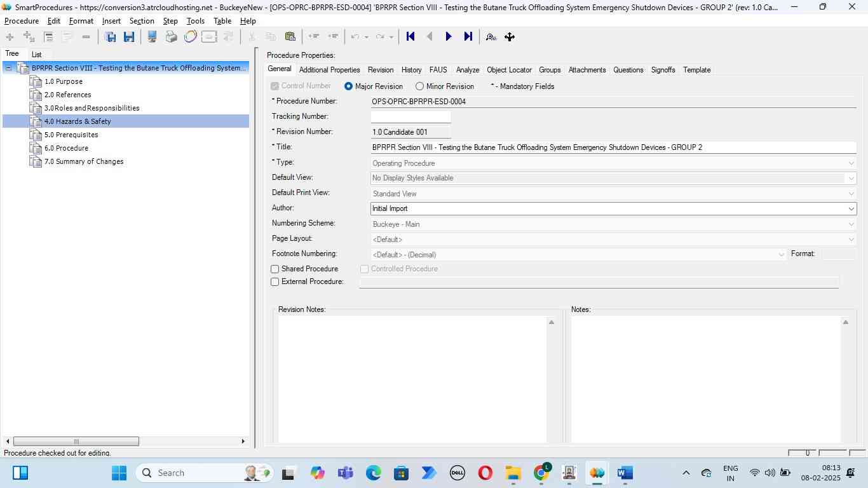
Task: Click the minus remove icon in toolbar
Action: (86, 37)
